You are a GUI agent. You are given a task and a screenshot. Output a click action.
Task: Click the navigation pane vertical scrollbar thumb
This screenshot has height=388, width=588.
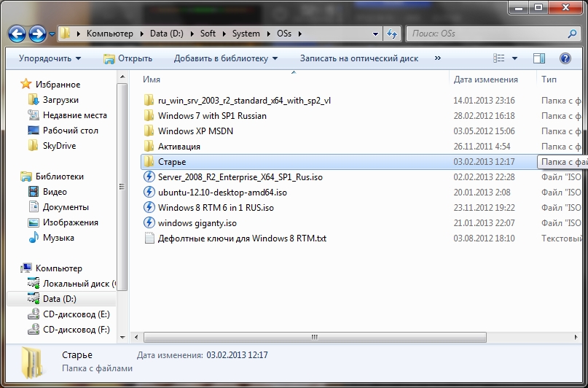click(122, 187)
